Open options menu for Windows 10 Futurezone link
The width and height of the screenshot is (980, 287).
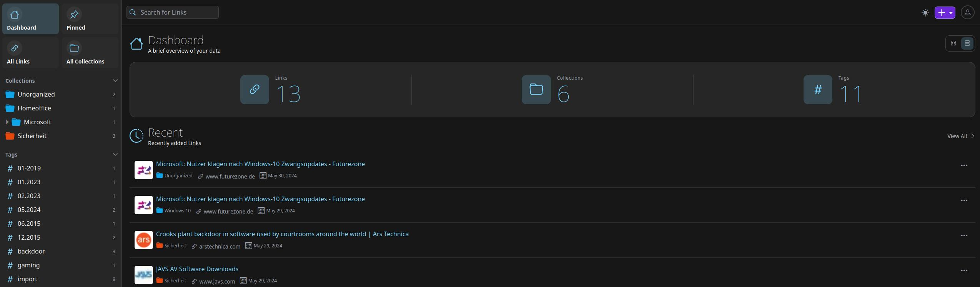coord(964,200)
